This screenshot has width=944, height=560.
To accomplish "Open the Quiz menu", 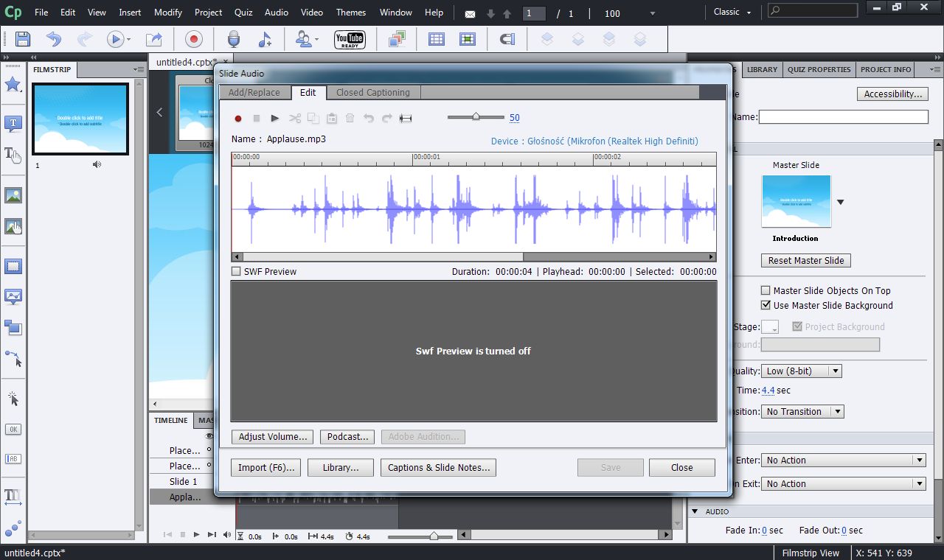I will pos(243,13).
